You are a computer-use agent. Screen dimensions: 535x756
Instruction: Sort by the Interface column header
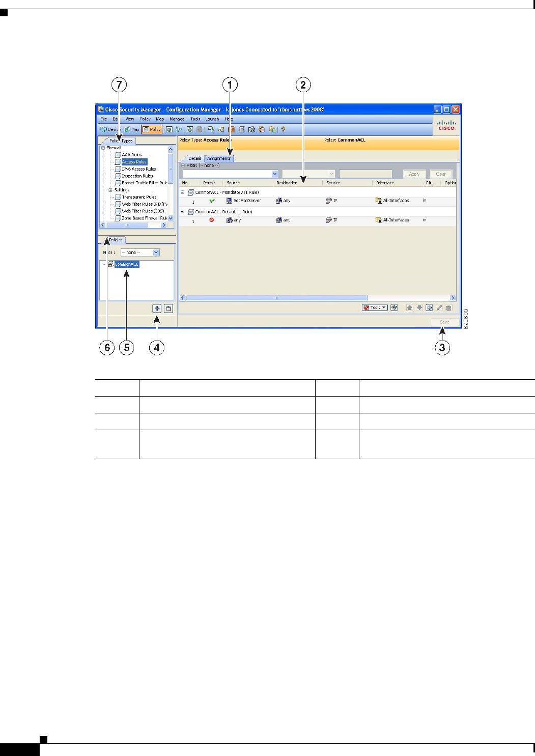[385, 183]
